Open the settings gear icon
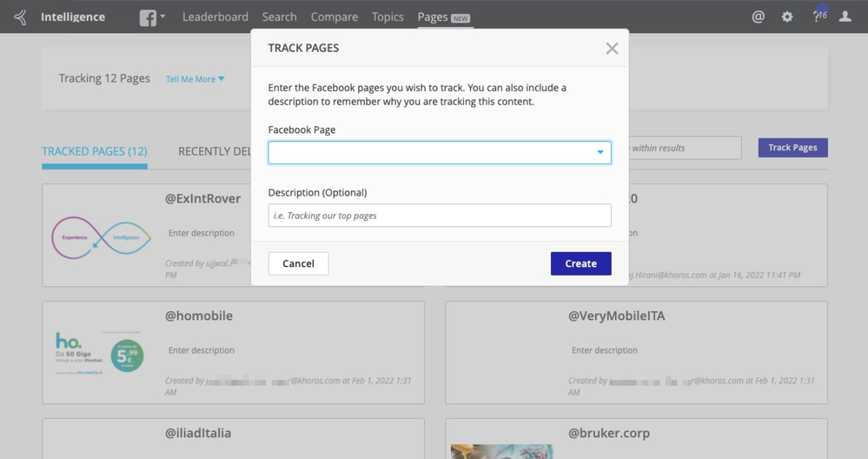This screenshot has height=459, width=868. [x=787, y=17]
